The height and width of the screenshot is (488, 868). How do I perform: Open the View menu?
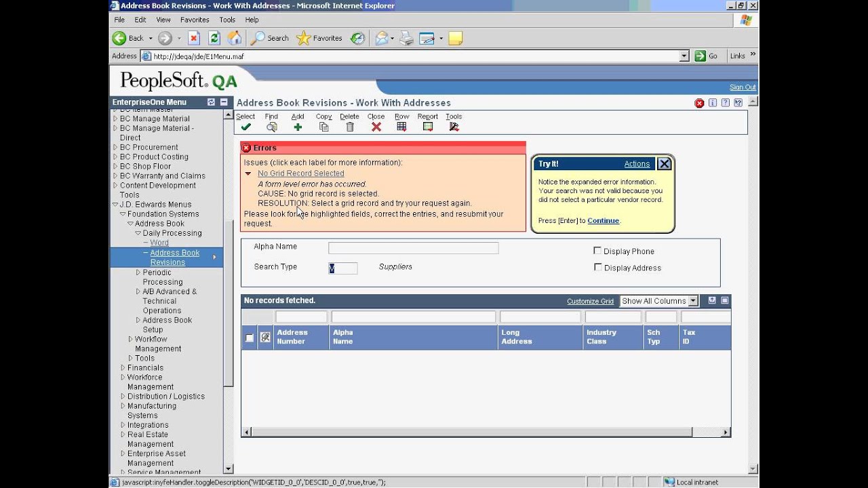click(x=163, y=20)
